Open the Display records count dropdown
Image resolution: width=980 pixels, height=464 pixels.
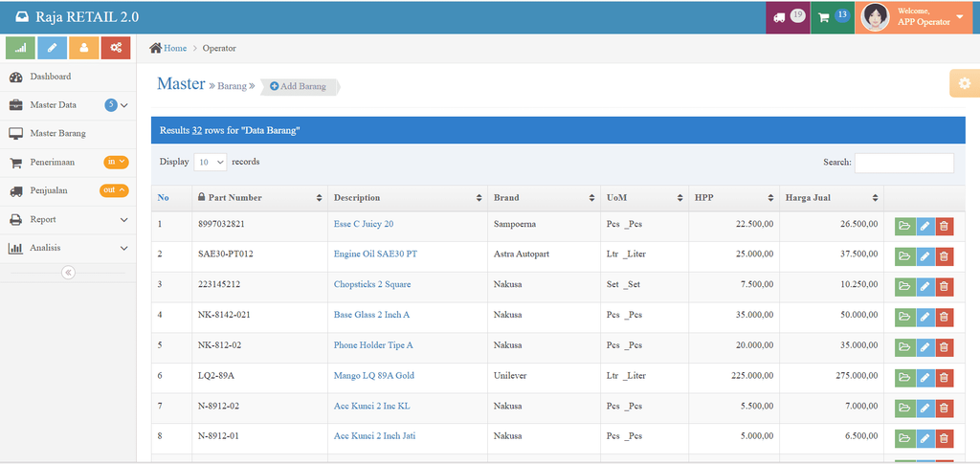tap(210, 162)
